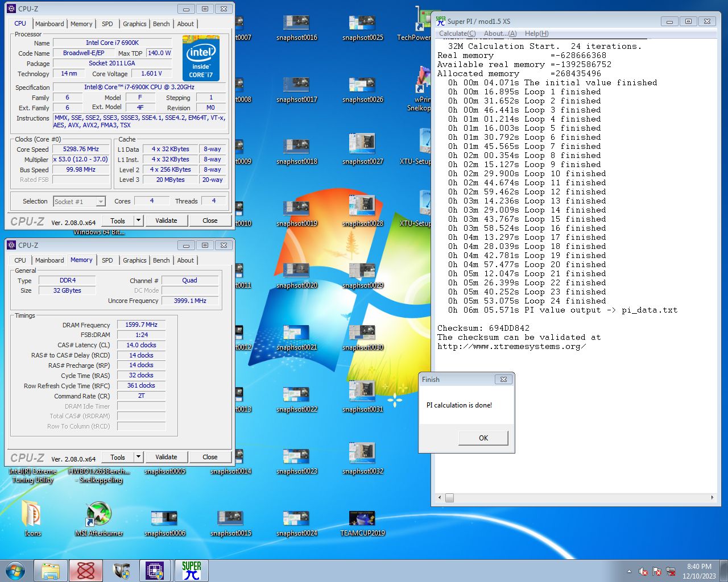Show hidden tray icons arrow
This screenshot has width=728, height=582.
629,571
